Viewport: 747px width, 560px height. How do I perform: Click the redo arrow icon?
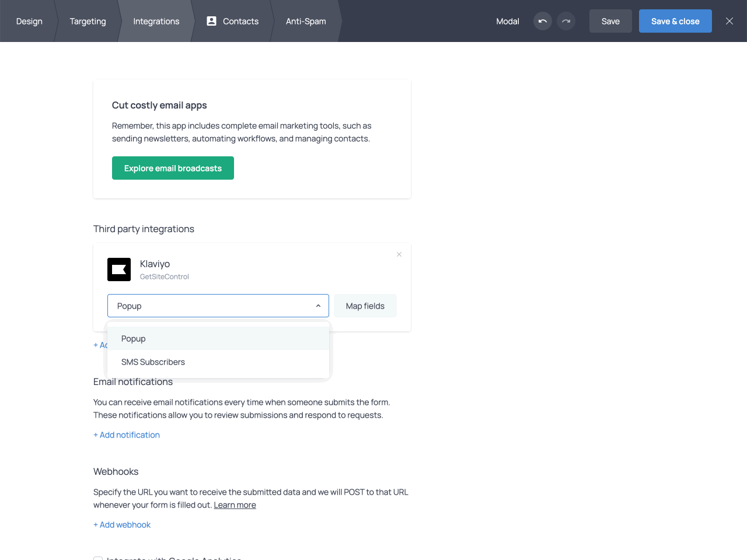(566, 22)
